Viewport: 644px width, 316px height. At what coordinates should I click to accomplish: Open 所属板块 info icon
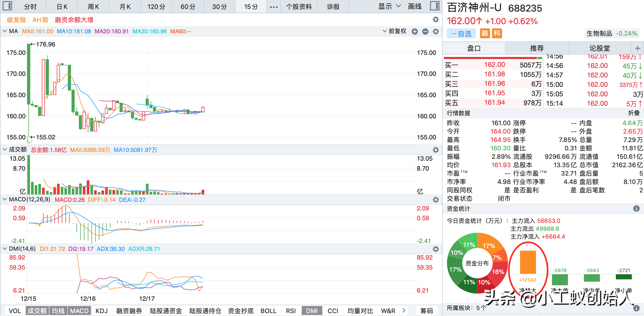(636, 308)
